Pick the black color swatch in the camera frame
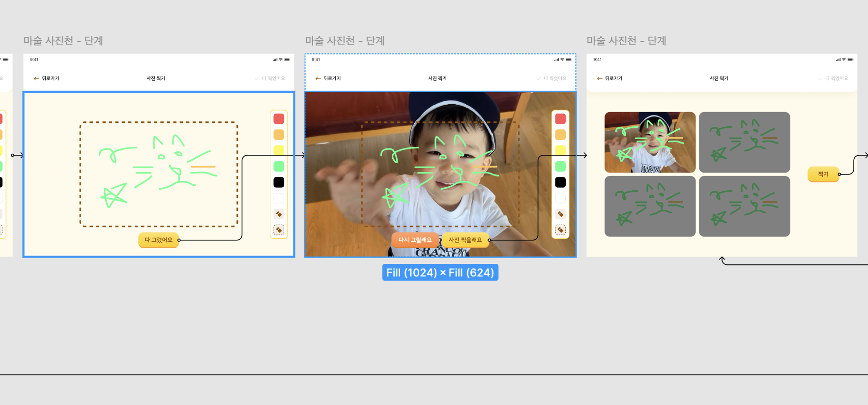 (560, 182)
